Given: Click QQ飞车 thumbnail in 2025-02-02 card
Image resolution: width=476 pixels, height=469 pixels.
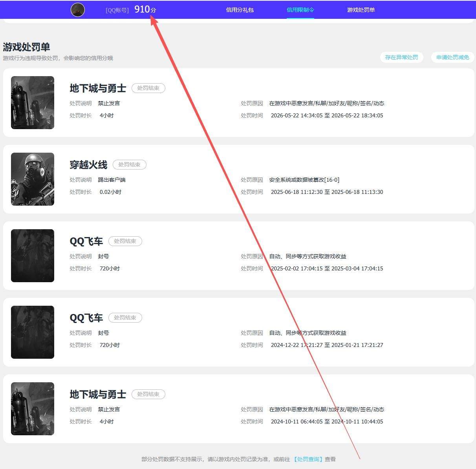Looking at the screenshot, I should 33,255.
